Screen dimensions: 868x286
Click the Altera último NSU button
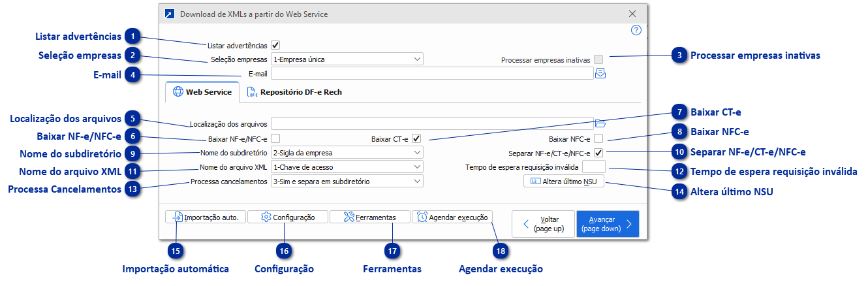click(x=564, y=182)
